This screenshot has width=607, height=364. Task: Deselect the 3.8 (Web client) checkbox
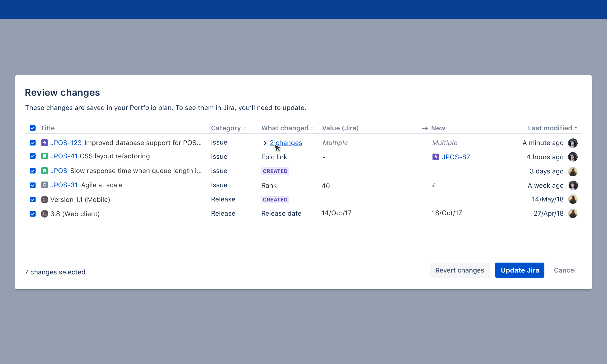pos(33,214)
